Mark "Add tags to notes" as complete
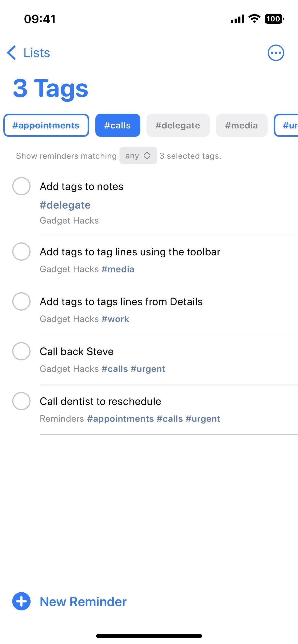The width and height of the screenshot is (298, 644). click(x=21, y=186)
